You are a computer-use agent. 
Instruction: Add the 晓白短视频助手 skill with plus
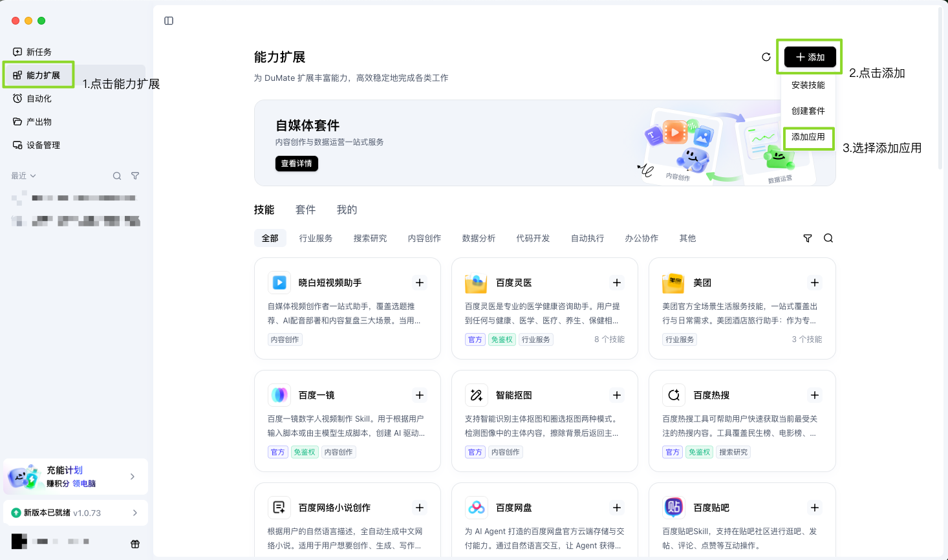click(420, 283)
